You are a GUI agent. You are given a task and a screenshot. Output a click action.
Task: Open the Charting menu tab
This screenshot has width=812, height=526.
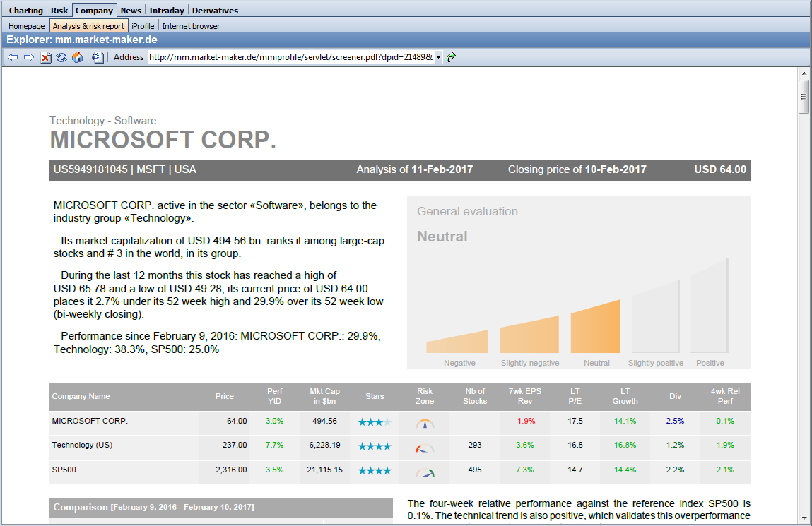pos(25,11)
